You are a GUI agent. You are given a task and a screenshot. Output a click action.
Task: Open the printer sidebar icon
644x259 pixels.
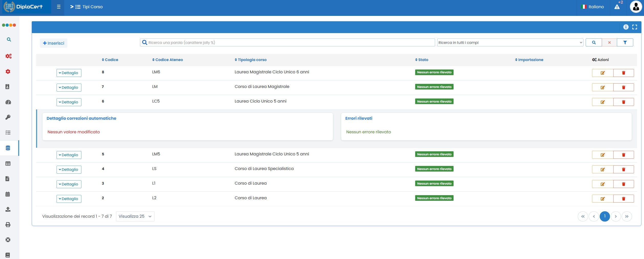coord(8,225)
